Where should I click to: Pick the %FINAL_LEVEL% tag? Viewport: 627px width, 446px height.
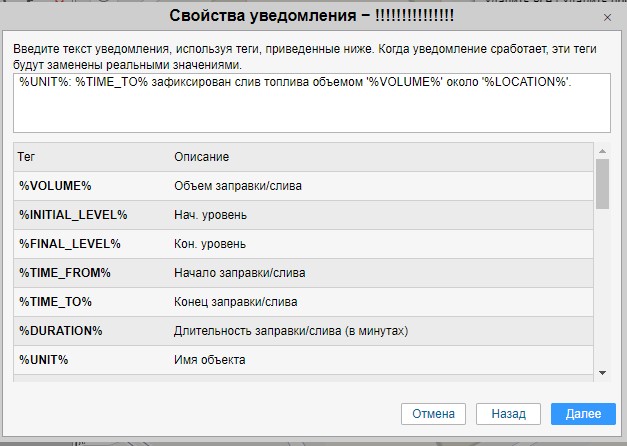[69, 244]
